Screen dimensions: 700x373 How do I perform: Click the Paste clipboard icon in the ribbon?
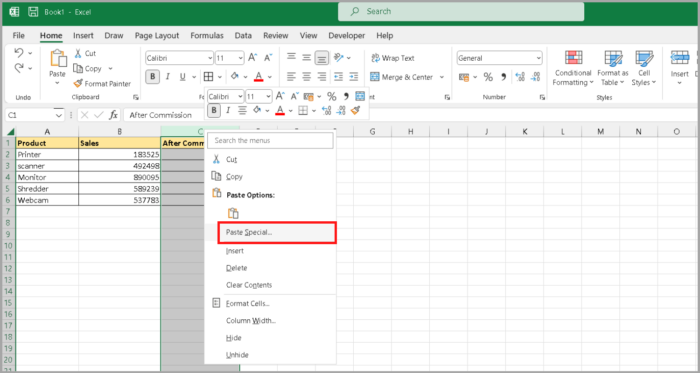tap(58, 58)
